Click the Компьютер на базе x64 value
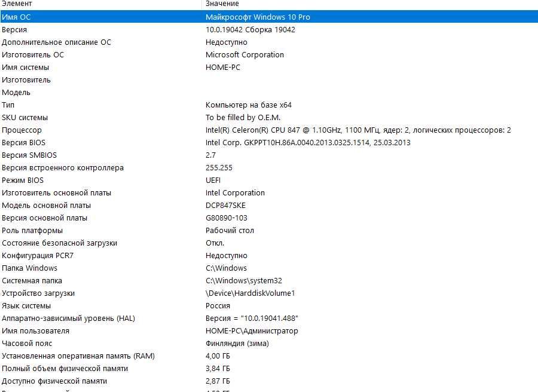Viewport: 538px width, 392px height. (x=249, y=105)
